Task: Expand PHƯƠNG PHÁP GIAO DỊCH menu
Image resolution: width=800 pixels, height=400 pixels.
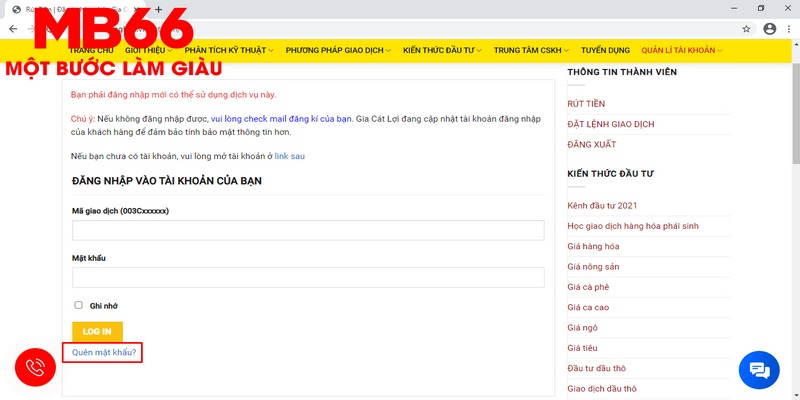Action: click(338, 51)
